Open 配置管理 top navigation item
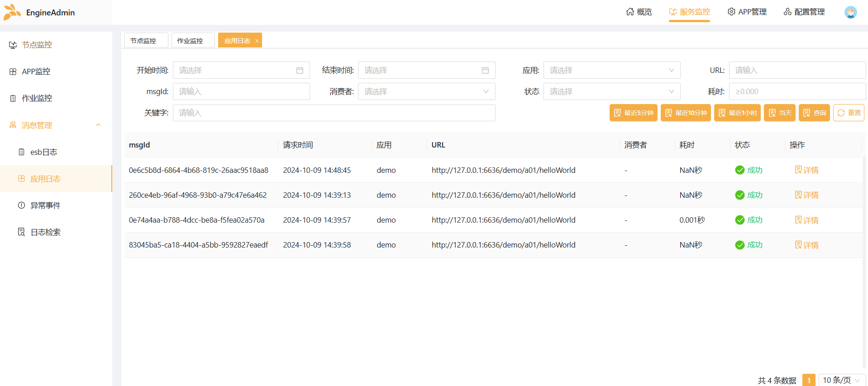 pos(804,12)
